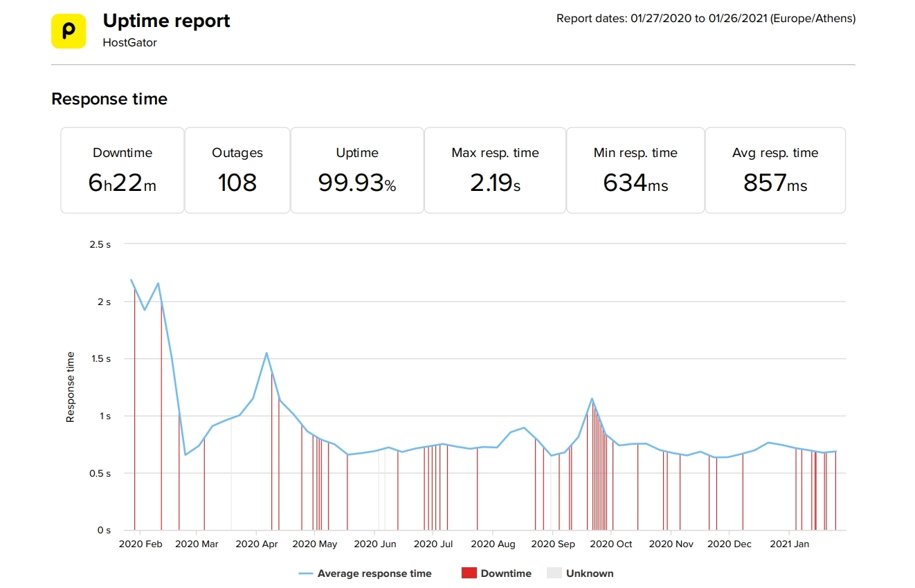Click the 0.5 s y-axis label
Image resolution: width=915 pixels, height=588 pixels.
click(100, 473)
